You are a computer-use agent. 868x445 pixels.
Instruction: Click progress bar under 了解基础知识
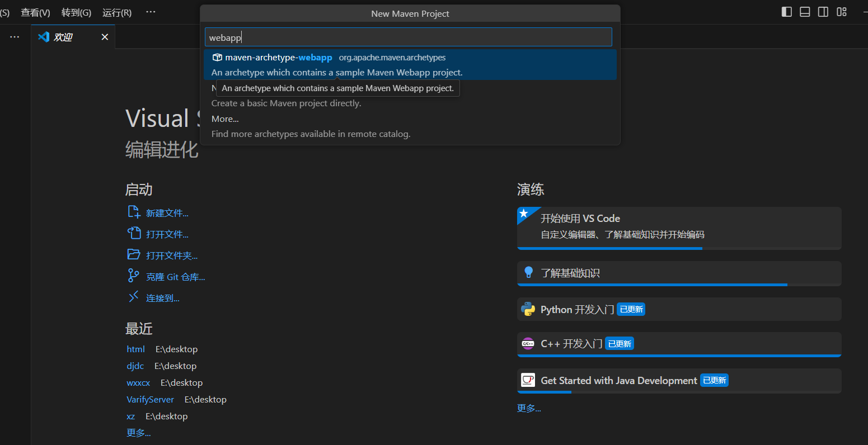679,285
